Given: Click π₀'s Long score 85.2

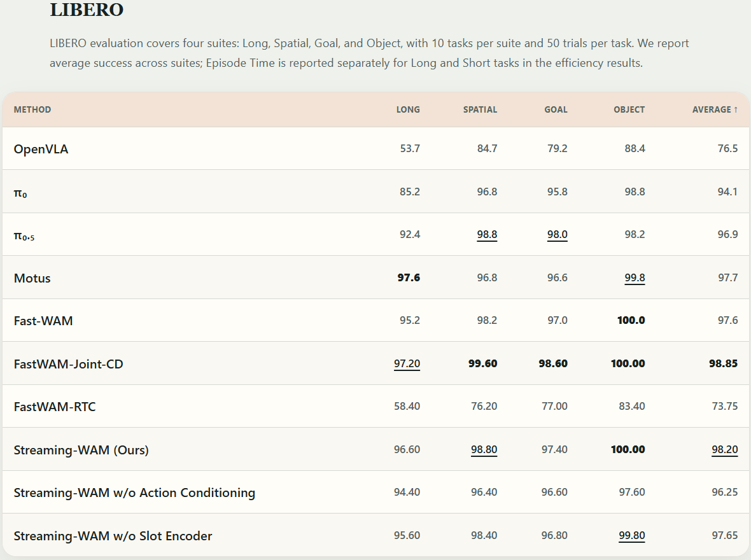Looking at the screenshot, I should [410, 192].
